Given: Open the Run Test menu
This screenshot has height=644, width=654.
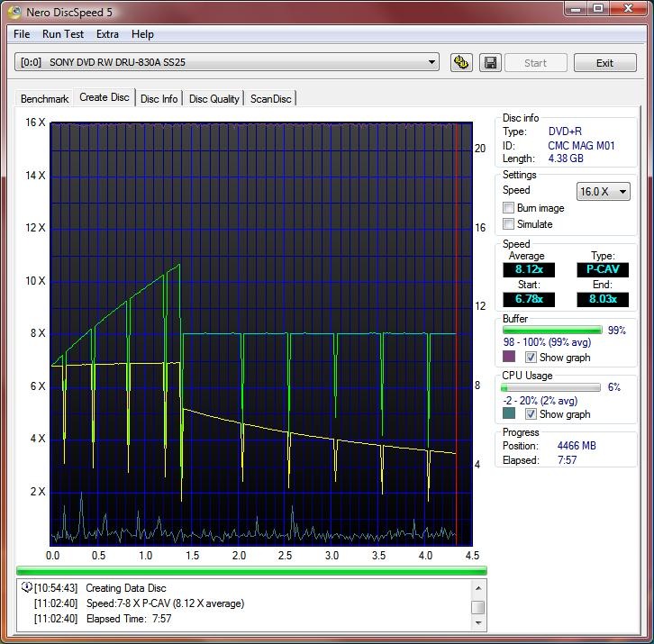Looking at the screenshot, I should [x=63, y=34].
